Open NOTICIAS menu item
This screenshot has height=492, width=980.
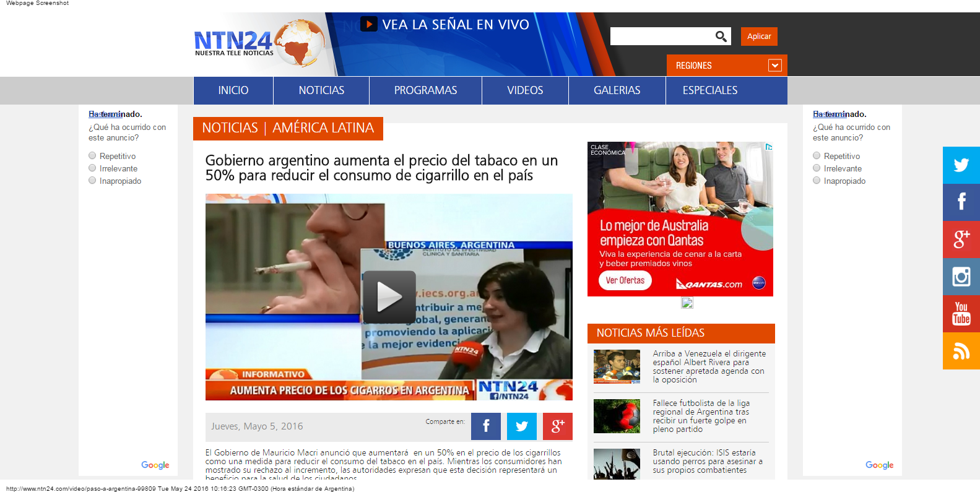(321, 90)
